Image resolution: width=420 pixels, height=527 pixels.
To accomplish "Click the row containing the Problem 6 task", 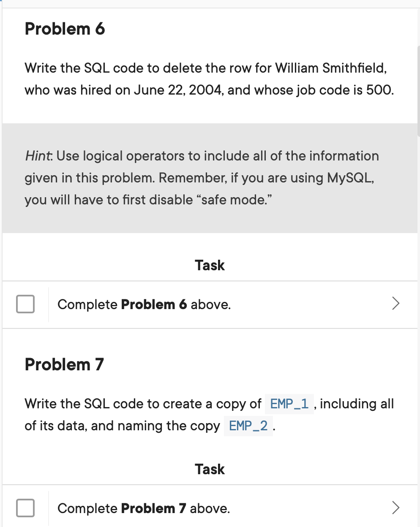I will tap(210, 304).
